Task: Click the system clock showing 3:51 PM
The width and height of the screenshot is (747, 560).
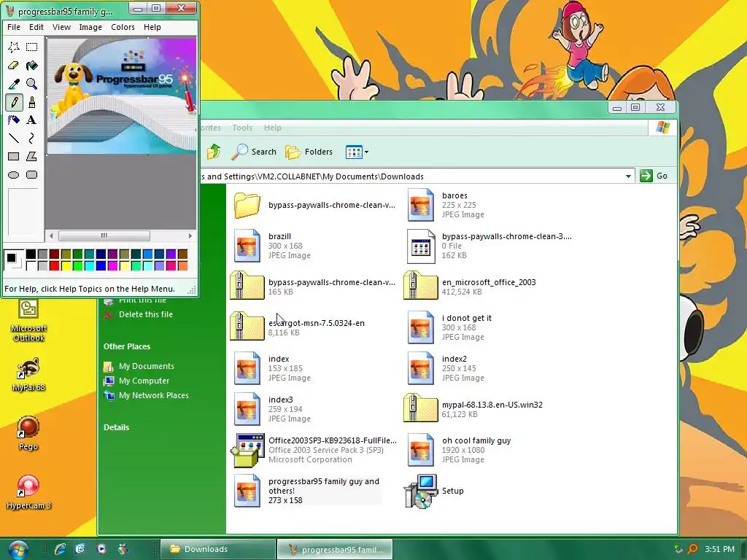Action: (x=720, y=549)
